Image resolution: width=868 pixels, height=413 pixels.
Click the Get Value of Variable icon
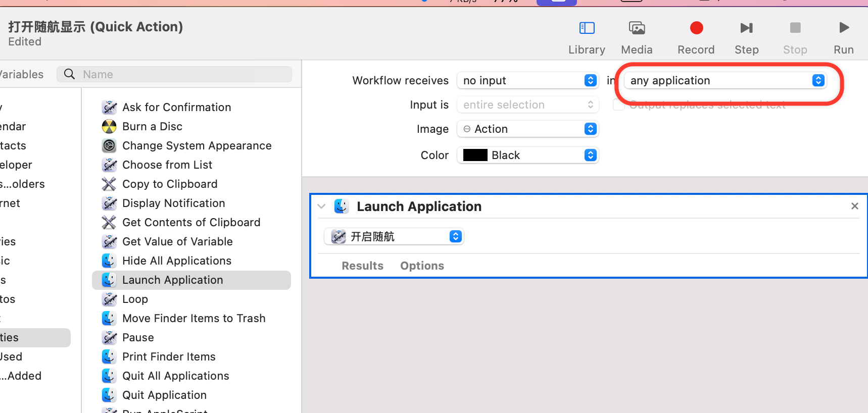coord(109,241)
